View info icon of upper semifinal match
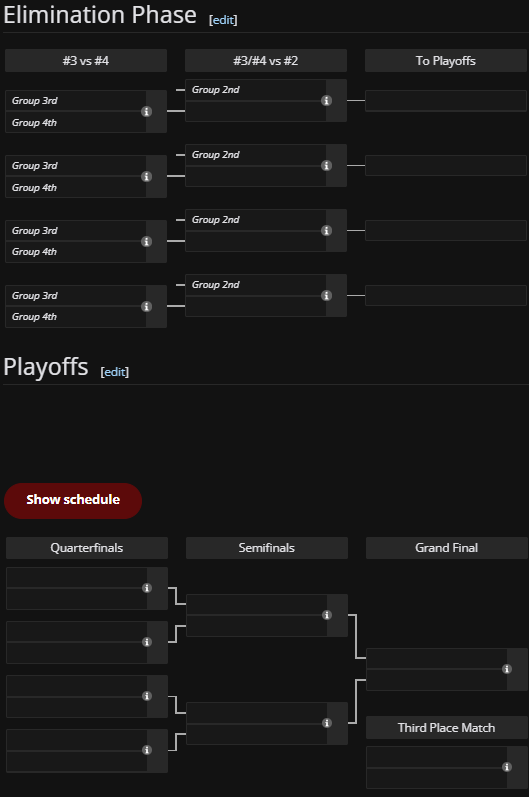The height and width of the screenshot is (797, 529). point(327,615)
